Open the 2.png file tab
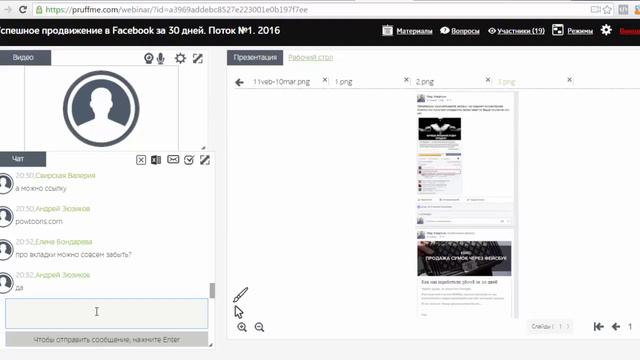Screen dimensions: 640x360 [x=425, y=82]
